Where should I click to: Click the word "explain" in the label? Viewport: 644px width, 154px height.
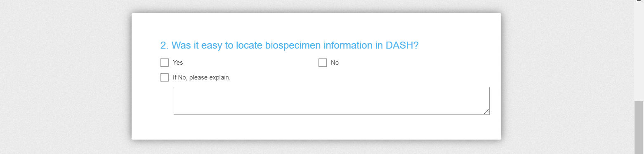click(220, 77)
